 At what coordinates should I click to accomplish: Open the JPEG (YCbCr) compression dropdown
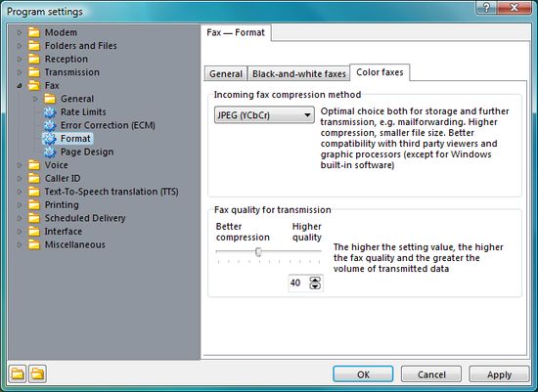pyautogui.click(x=264, y=115)
